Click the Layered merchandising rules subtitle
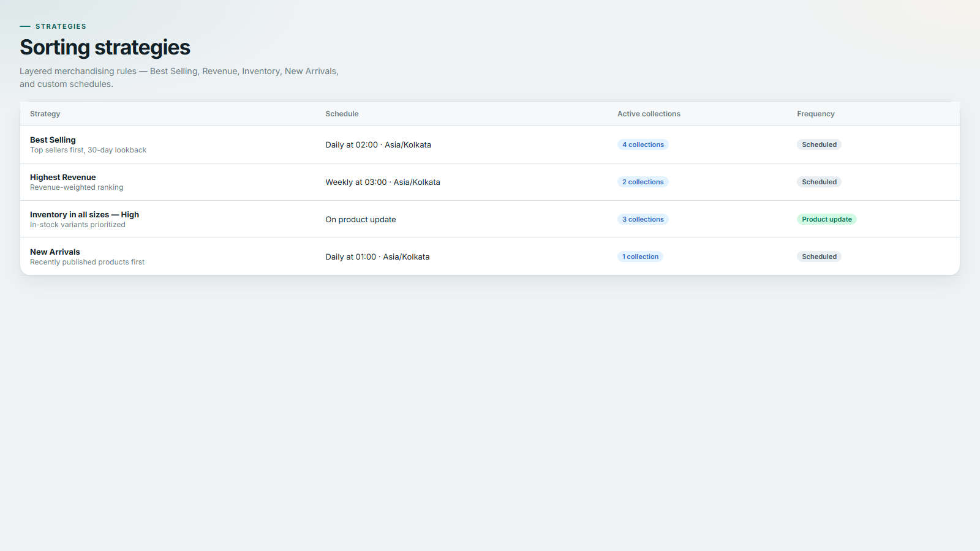 coord(179,78)
